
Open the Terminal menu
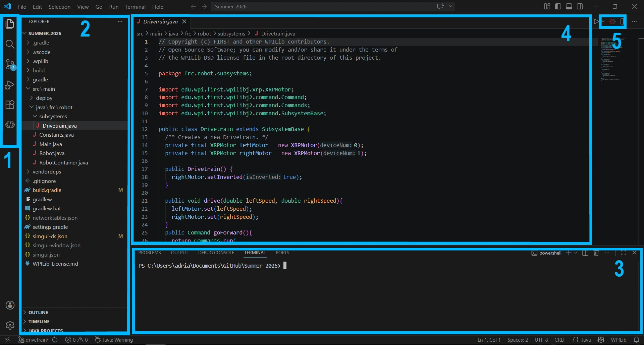(x=135, y=7)
